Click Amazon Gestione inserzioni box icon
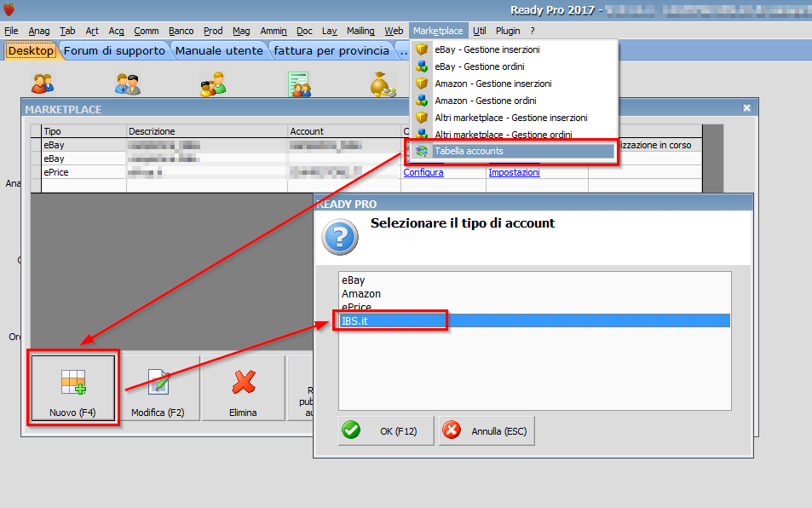This screenshot has width=812, height=508. (x=422, y=84)
